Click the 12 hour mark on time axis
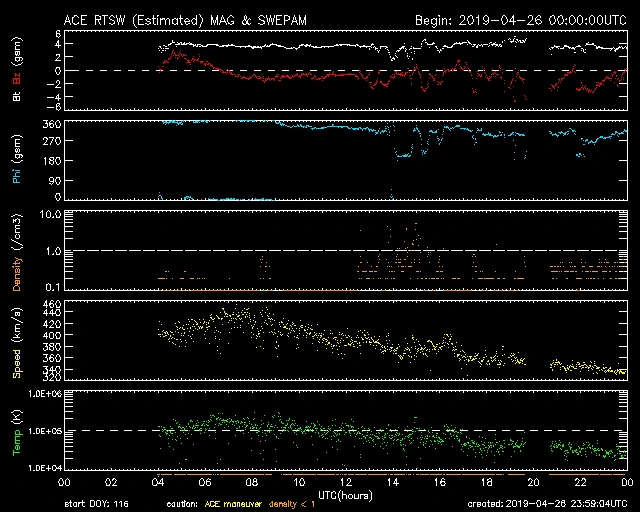Image resolution: width=640 pixels, height=512 pixels. [345, 482]
